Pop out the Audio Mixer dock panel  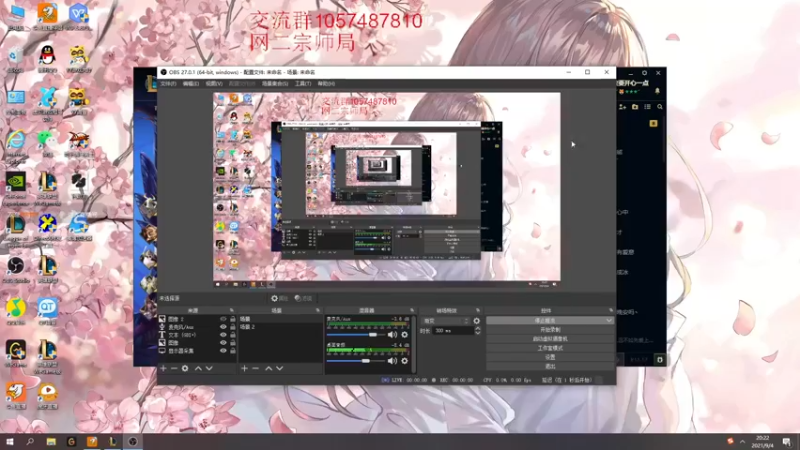412,310
